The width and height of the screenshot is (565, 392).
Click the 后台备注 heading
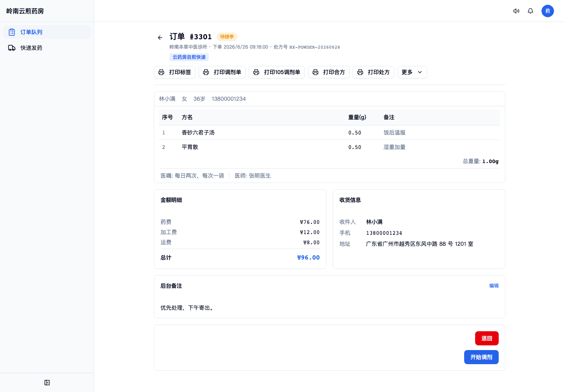[171, 286]
